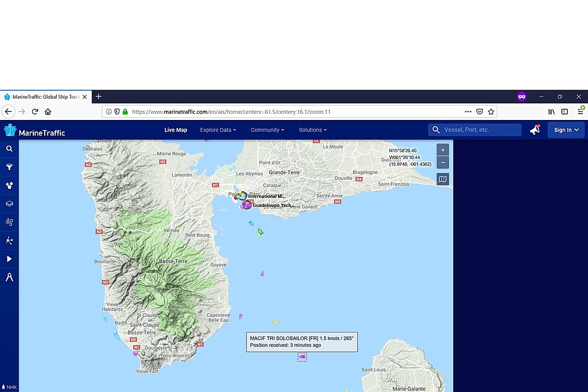Open the Firefox Library icon
Screen dimensions: 588x392
pos(552,112)
